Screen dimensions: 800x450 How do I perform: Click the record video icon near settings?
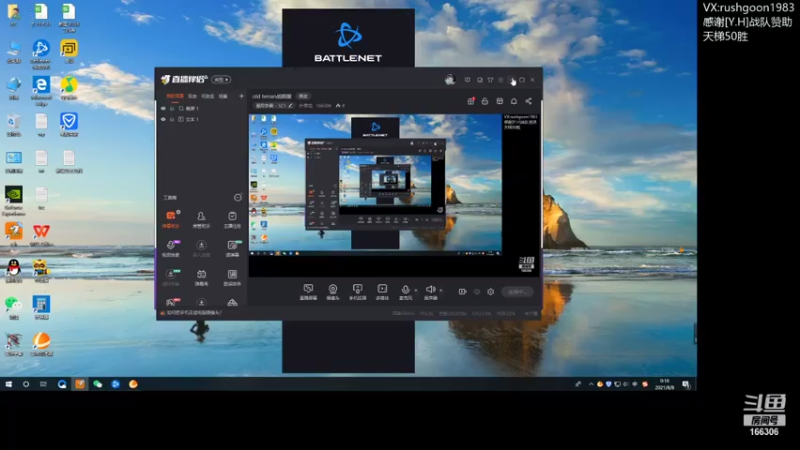(x=462, y=292)
